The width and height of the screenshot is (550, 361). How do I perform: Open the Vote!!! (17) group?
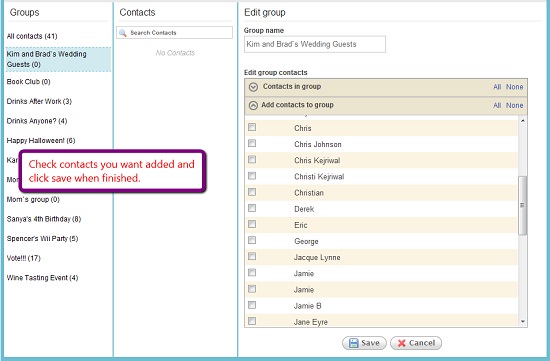point(24,259)
